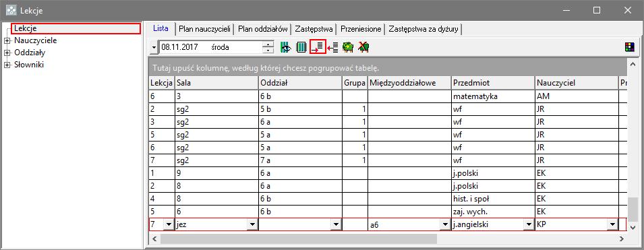Open the Nauczyciel dropdown showing KP
Screen dimensions: 644x250
tap(612, 224)
